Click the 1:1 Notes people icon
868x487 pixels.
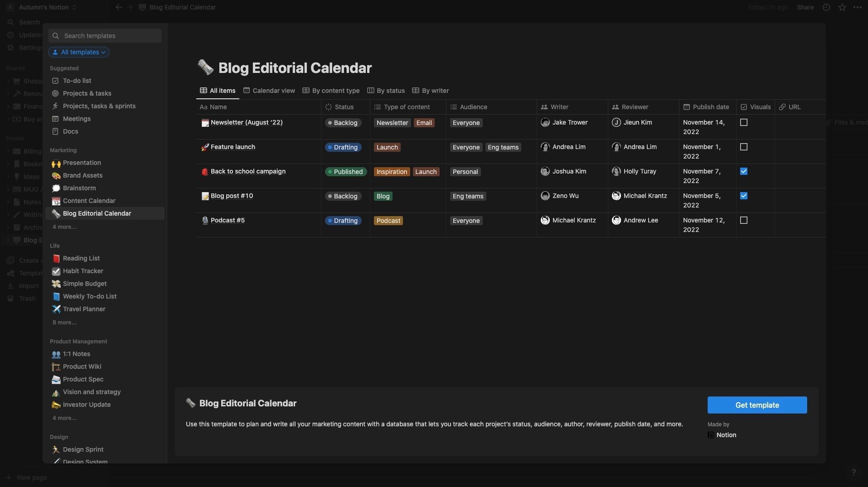point(56,354)
